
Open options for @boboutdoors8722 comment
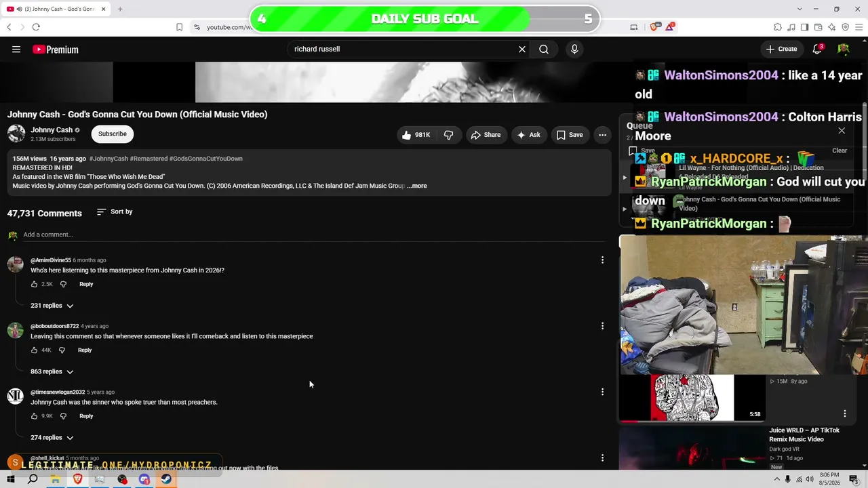[x=602, y=326]
